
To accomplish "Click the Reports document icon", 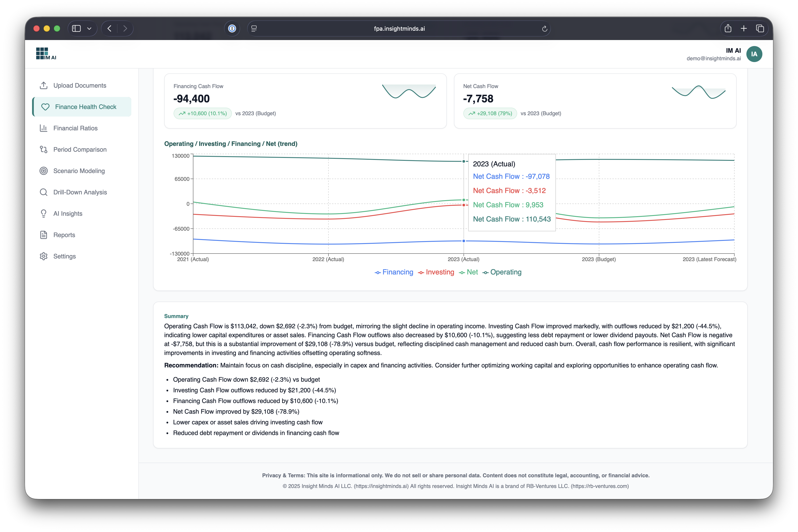I will coord(43,235).
